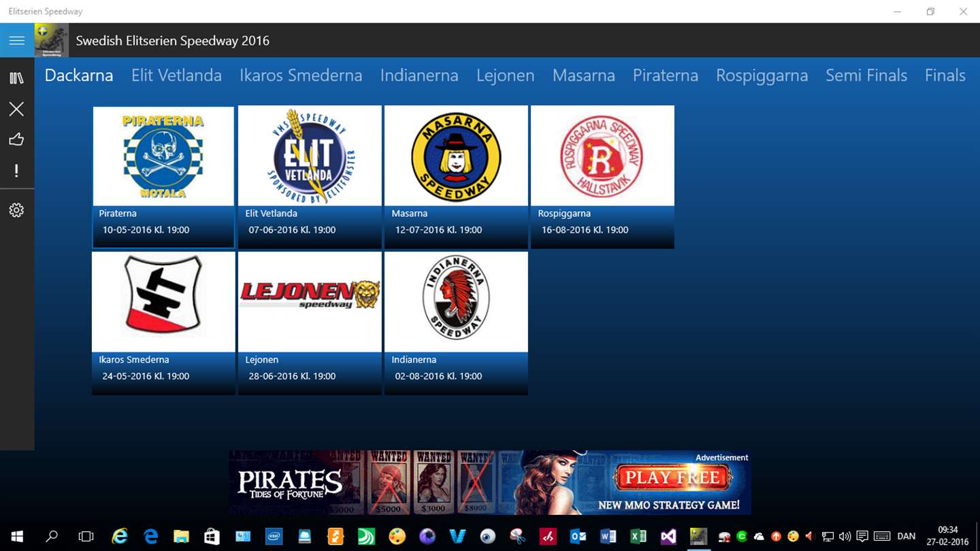Open the blue V app on the taskbar
The image size is (980, 551).
tap(457, 537)
